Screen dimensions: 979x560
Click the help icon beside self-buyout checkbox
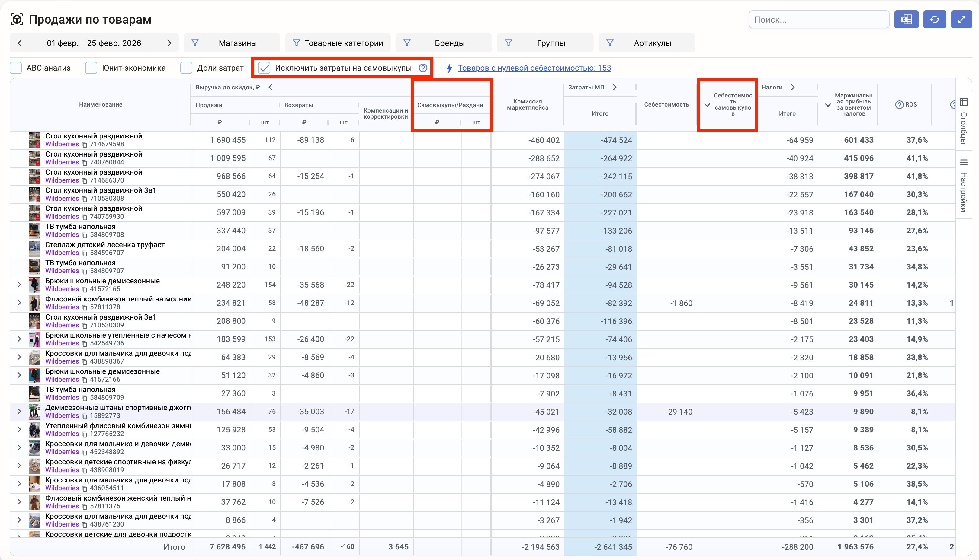click(x=423, y=68)
